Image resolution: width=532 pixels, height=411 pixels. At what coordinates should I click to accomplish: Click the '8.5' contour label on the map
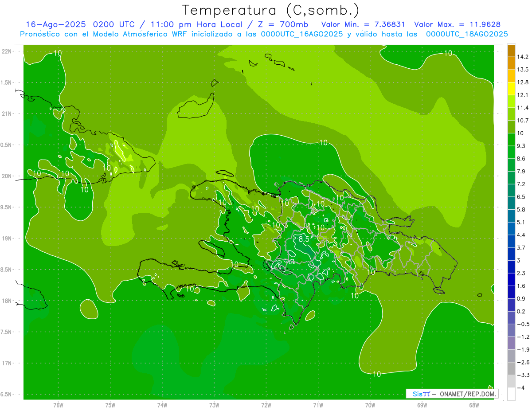pyautogui.click(x=304, y=239)
